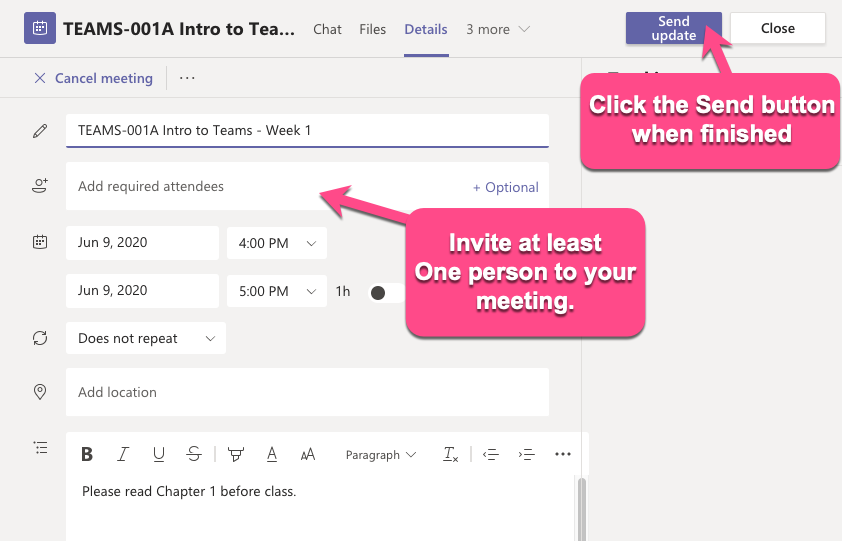The image size is (842, 541).
Task: Click the Underline formatting icon
Action: point(159,455)
